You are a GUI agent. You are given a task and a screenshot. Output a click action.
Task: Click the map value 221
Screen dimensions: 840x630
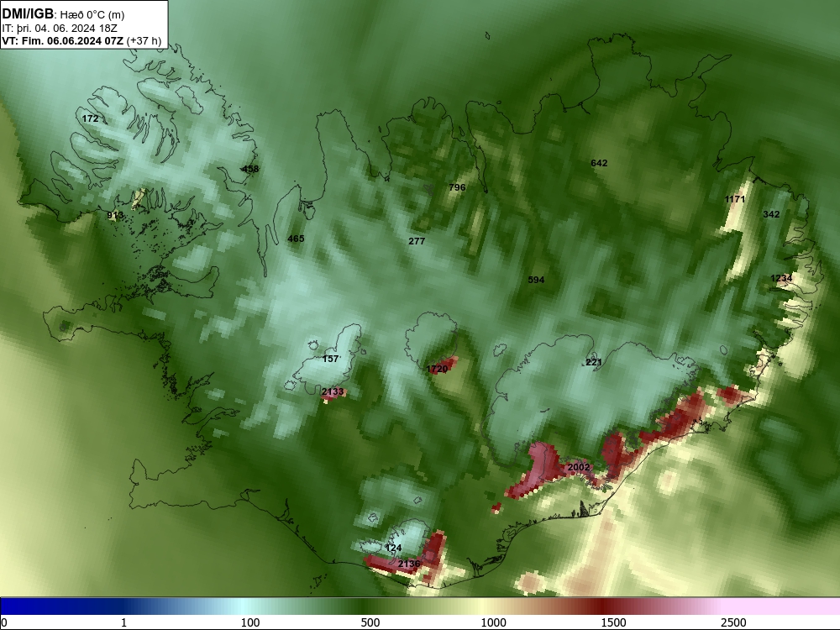click(594, 362)
